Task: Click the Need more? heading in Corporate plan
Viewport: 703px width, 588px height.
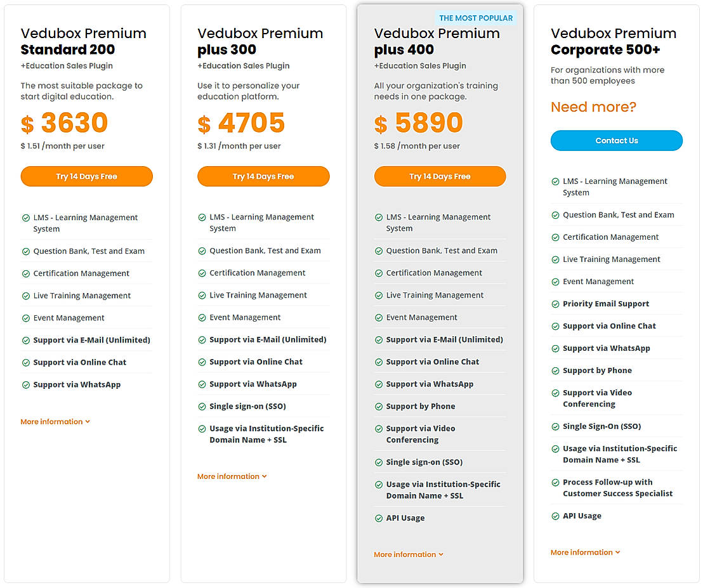Action: [593, 107]
